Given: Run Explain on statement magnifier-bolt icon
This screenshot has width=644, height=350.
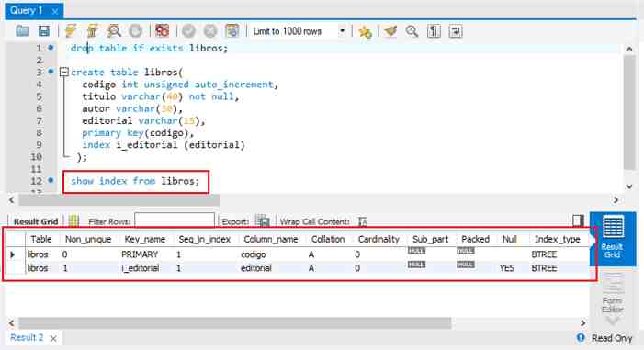Looking at the screenshot, I should 114,31.
